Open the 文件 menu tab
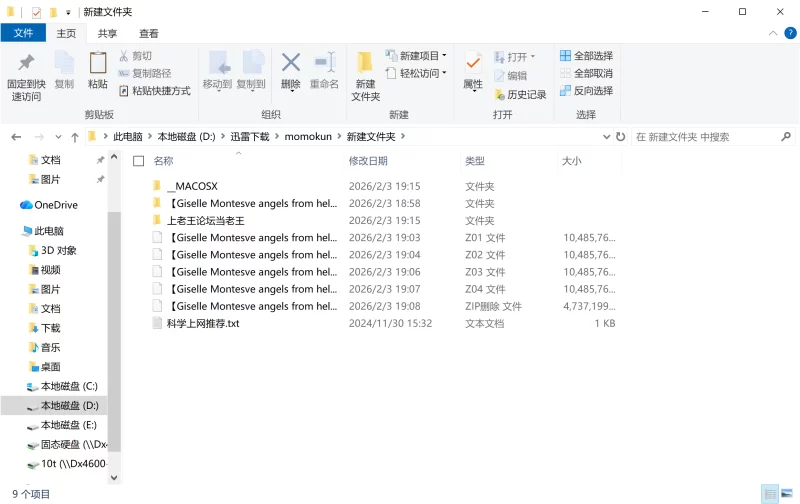The height and width of the screenshot is (504, 800). pyautogui.click(x=23, y=33)
